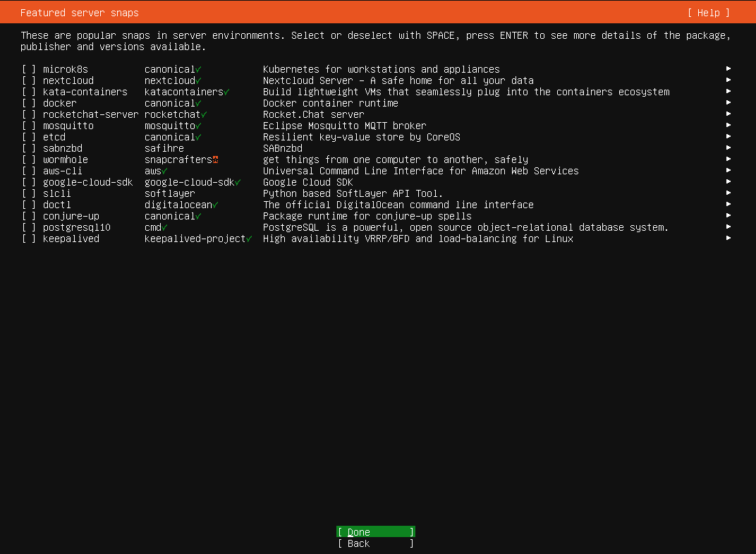Toggle the etcd snap checkbox
Screen dimensions: 756x554
pyautogui.click(x=28, y=137)
